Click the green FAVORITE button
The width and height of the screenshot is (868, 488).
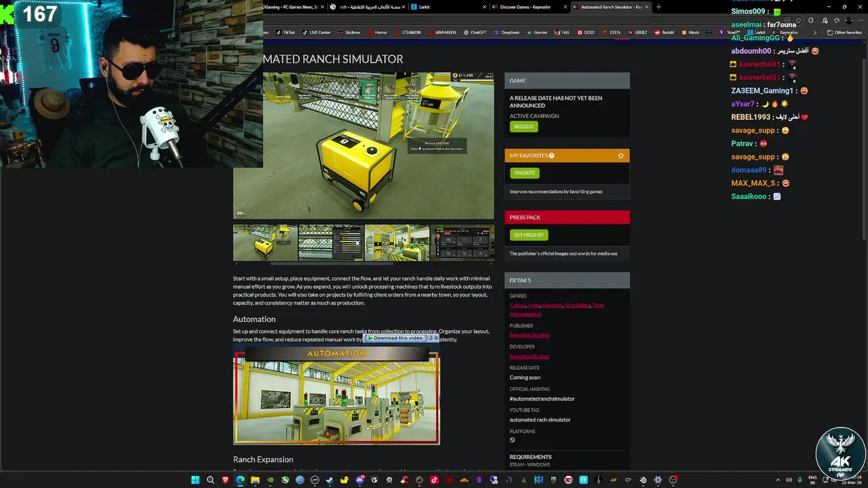pyautogui.click(x=524, y=173)
